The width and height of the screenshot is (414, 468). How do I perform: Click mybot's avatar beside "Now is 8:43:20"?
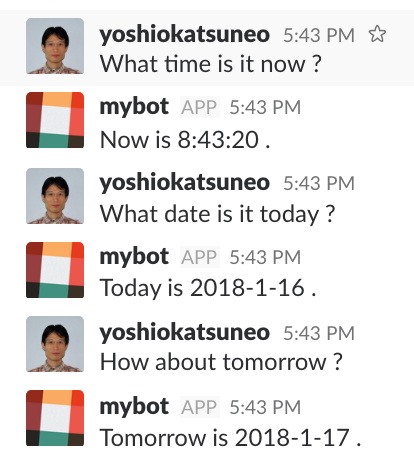[55, 120]
